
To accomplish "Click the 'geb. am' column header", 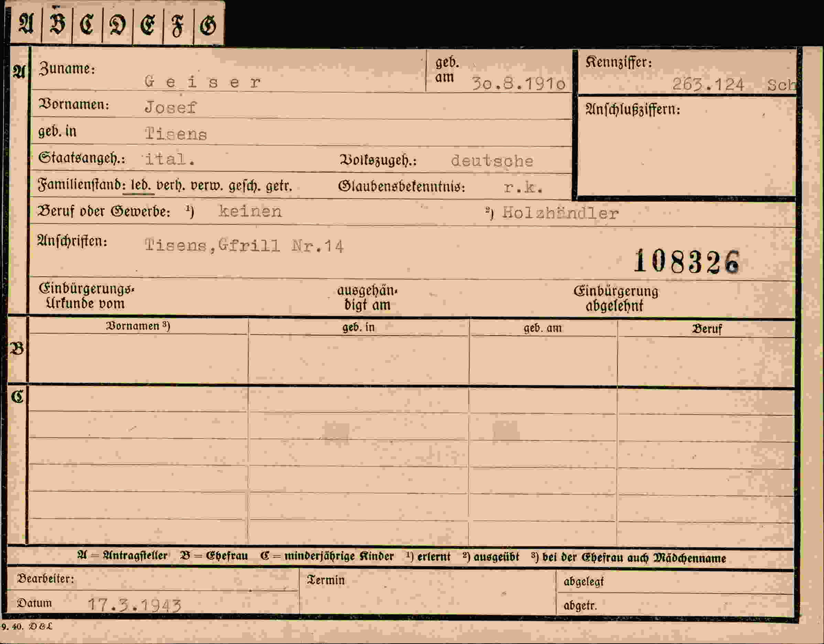I will pyautogui.click(x=543, y=328).
